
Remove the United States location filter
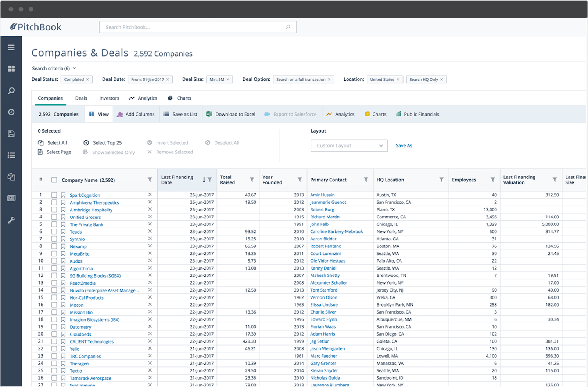pos(398,79)
